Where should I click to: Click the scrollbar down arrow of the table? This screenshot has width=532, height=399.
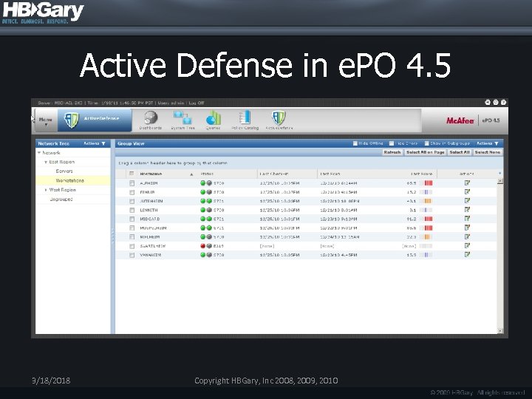[x=499, y=330]
